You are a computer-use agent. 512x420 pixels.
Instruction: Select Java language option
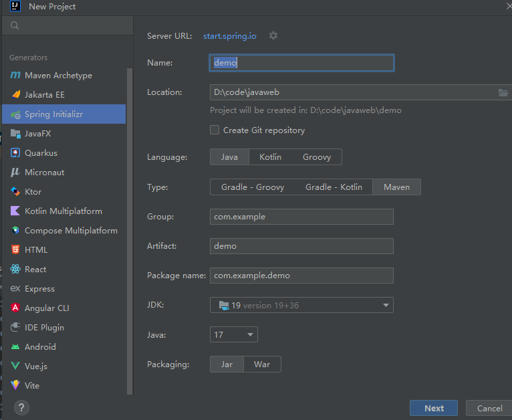pyautogui.click(x=229, y=157)
